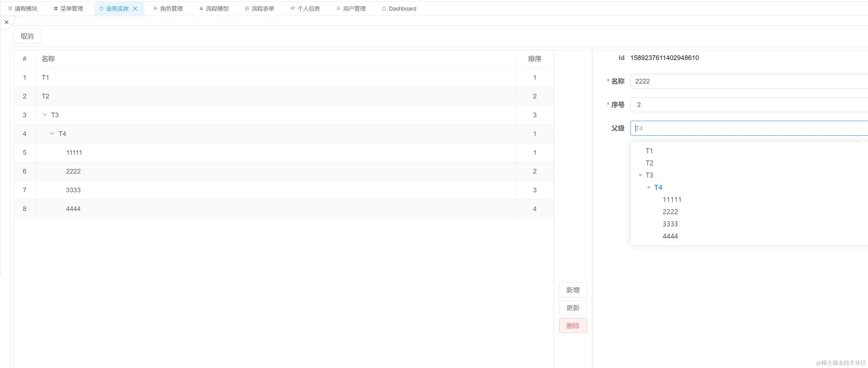Click the 菜单管理 grid icon
This screenshot has height=368, width=868.
[56, 8]
